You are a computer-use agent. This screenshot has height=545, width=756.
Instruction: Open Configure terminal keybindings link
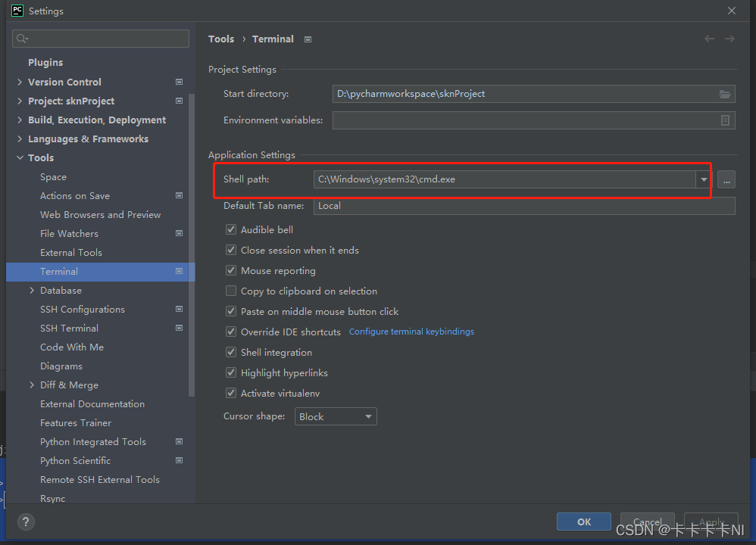(411, 332)
